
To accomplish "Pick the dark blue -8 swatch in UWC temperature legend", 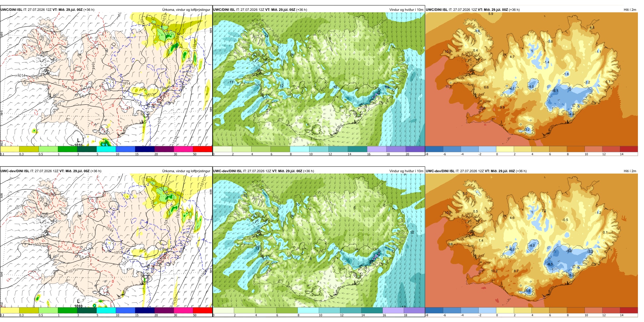I will [x=434, y=149].
